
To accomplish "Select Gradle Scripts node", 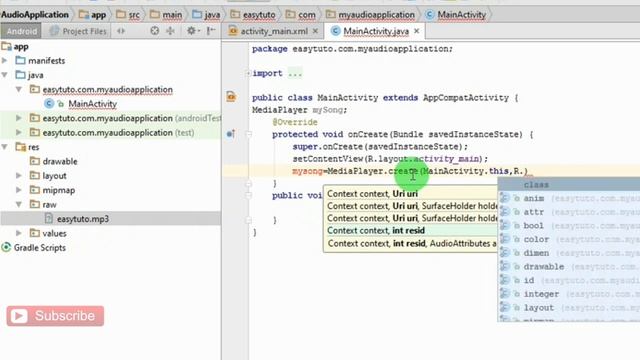I will (40, 247).
